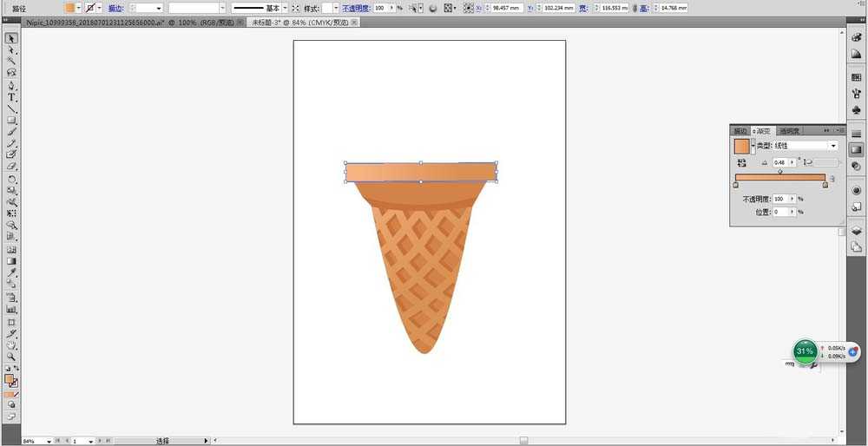Expand the stroke weight dropdown in control bar
868x446 pixels.
pyautogui.click(x=159, y=8)
